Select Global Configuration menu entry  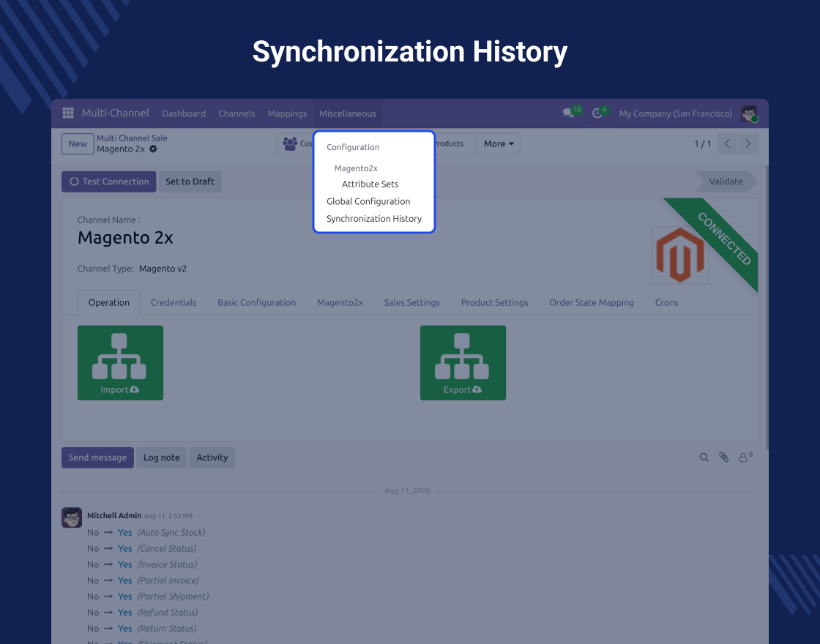pyautogui.click(x=368, y=201)
